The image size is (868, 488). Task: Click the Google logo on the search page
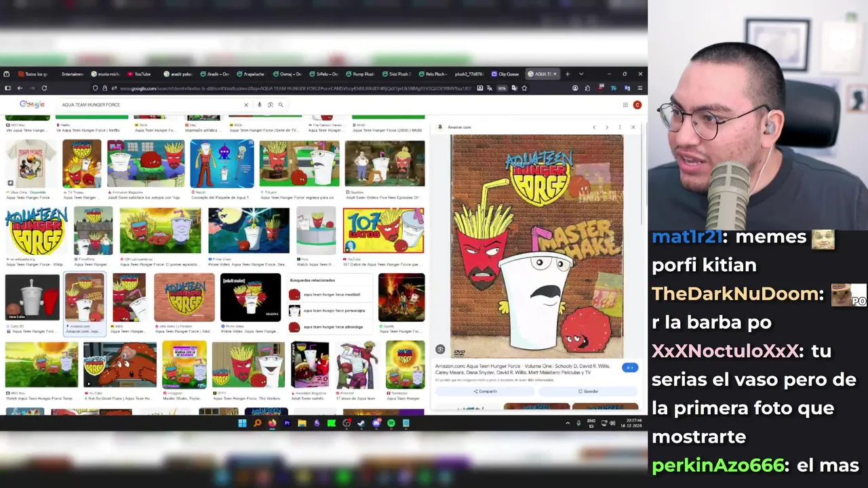[32, 104]
